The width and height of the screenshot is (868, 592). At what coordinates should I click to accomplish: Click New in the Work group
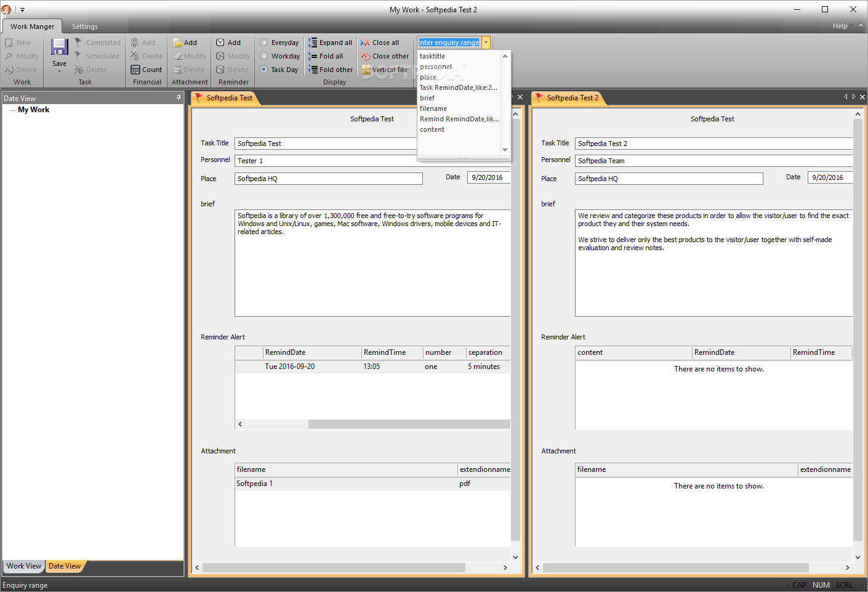pyautogui.click(x=18, y=43)
